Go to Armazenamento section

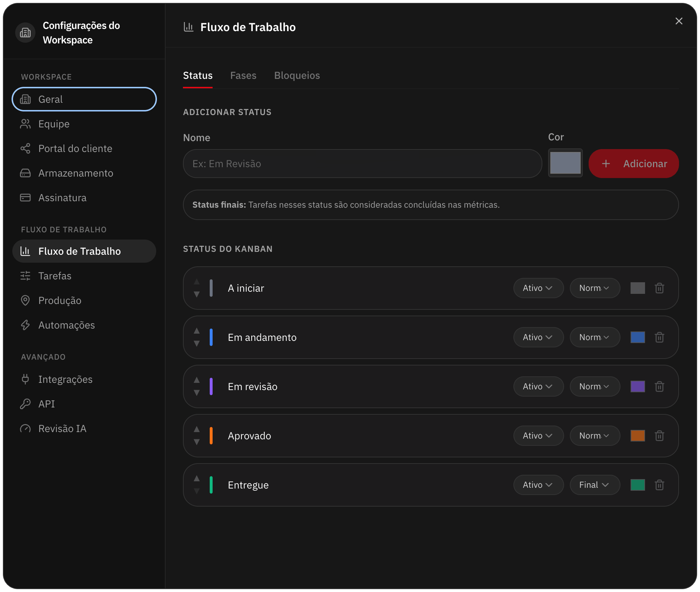(84, 173)
